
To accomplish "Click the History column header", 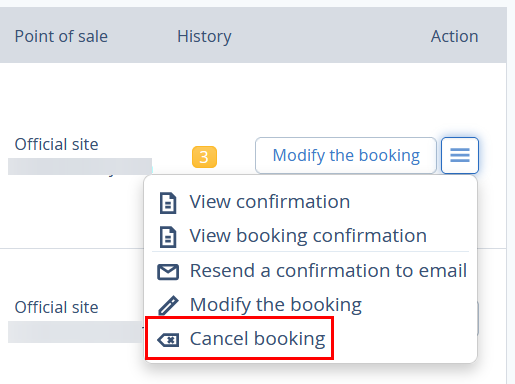I will (204, 36).
